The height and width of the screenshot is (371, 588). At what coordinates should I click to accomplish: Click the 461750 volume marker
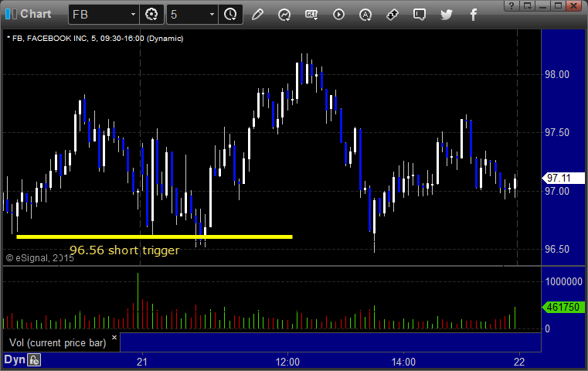coord(563,307)
